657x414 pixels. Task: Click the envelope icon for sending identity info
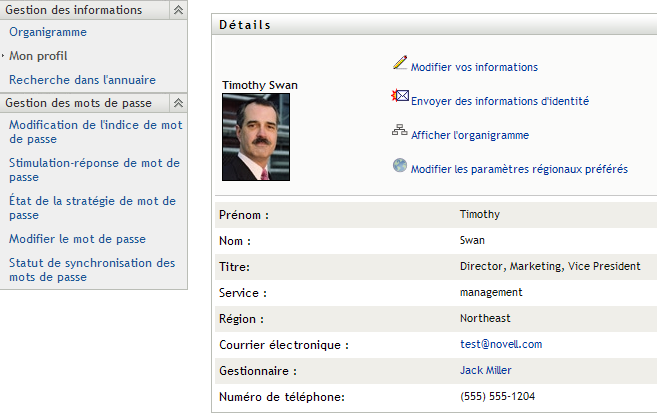[x=400, y=98]
